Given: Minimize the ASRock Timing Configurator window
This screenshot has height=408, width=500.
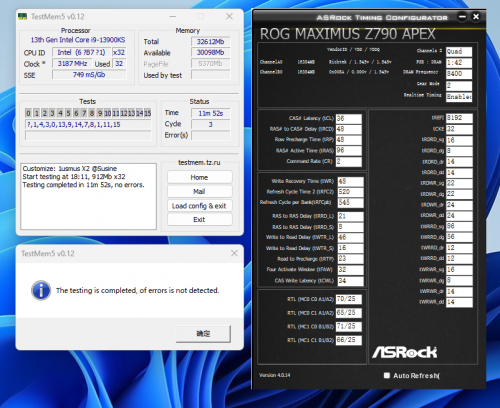Looking at the screenshot, I should pos(462,17).
